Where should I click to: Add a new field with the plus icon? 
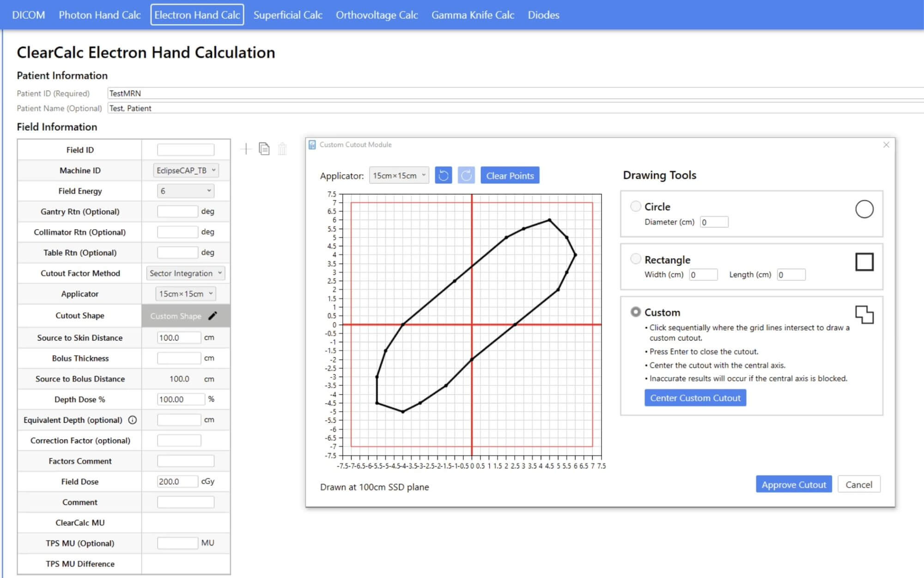point(245,149)
